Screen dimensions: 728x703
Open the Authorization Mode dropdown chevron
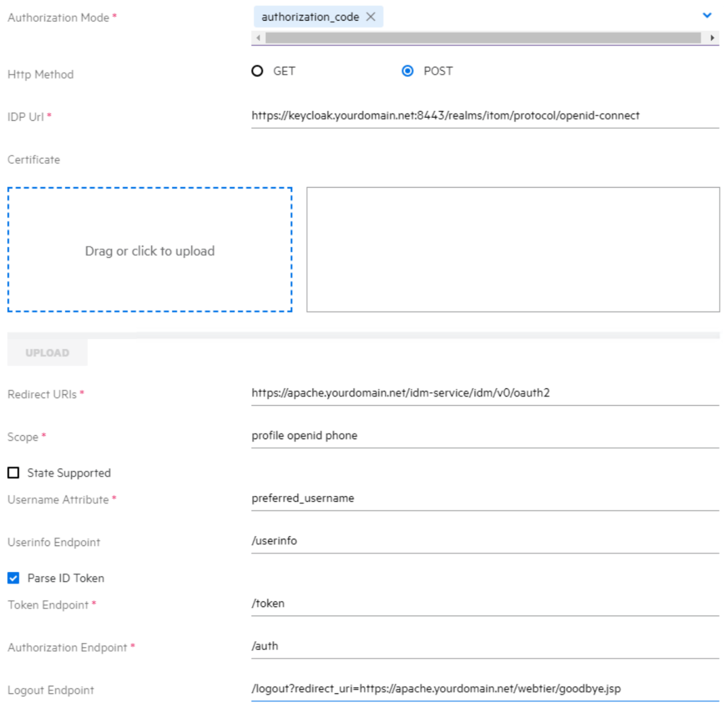(707, 15)
